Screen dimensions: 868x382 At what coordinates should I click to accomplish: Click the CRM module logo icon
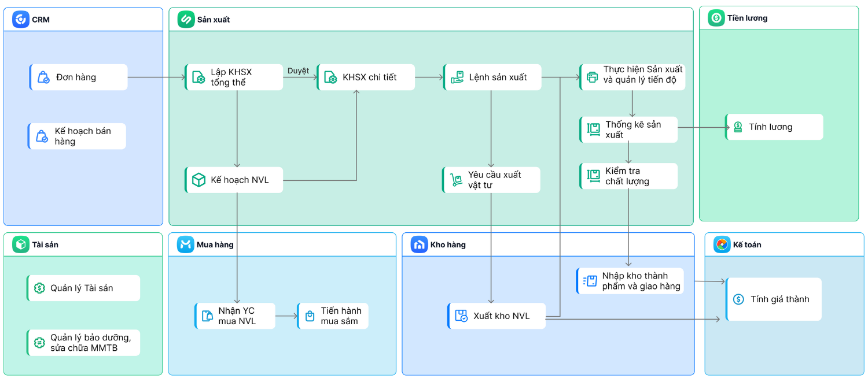coord(21,20)
